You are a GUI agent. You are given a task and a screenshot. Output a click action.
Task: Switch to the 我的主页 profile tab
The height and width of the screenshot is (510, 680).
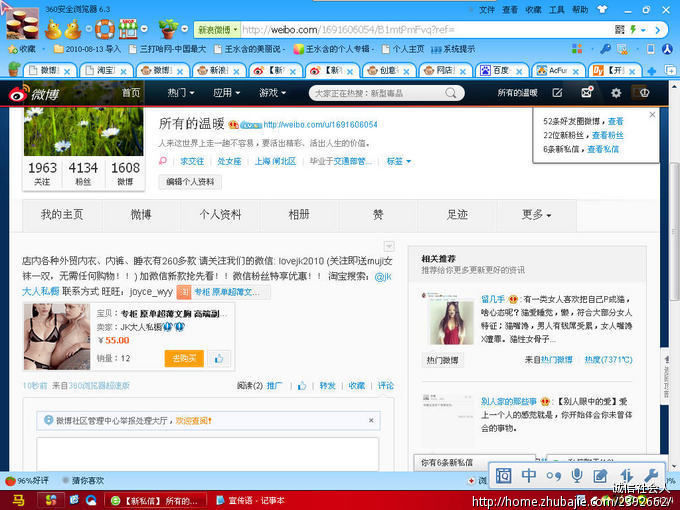click(62, 215)
